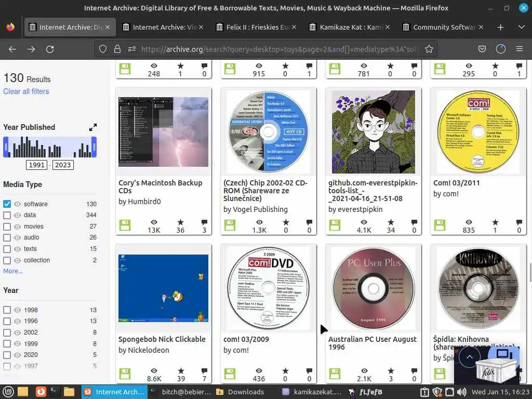Screen dimensions: 532x399
Task: Click favorites star on Spongebob Nick Clickable
Action: (x=181, y=370)
